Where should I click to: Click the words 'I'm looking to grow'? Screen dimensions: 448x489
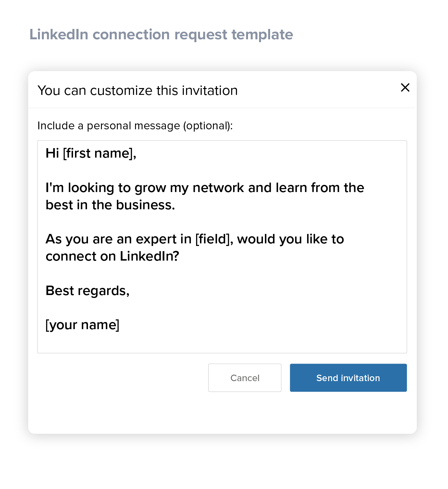(106, 188)
